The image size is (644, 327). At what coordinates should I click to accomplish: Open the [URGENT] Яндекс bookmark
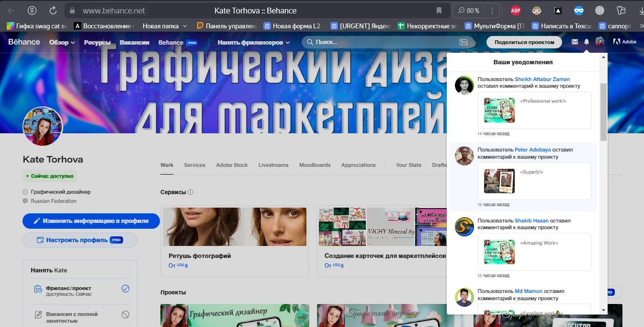coord(362,26)
